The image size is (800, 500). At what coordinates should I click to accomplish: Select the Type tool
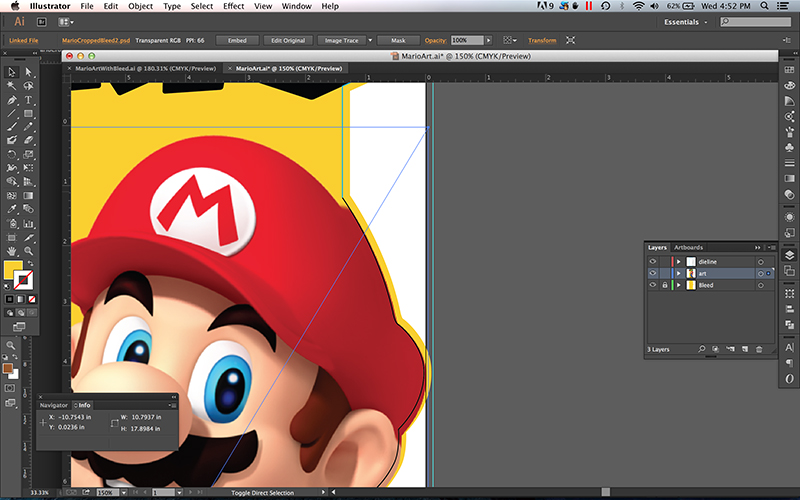(x=29, y=100)
